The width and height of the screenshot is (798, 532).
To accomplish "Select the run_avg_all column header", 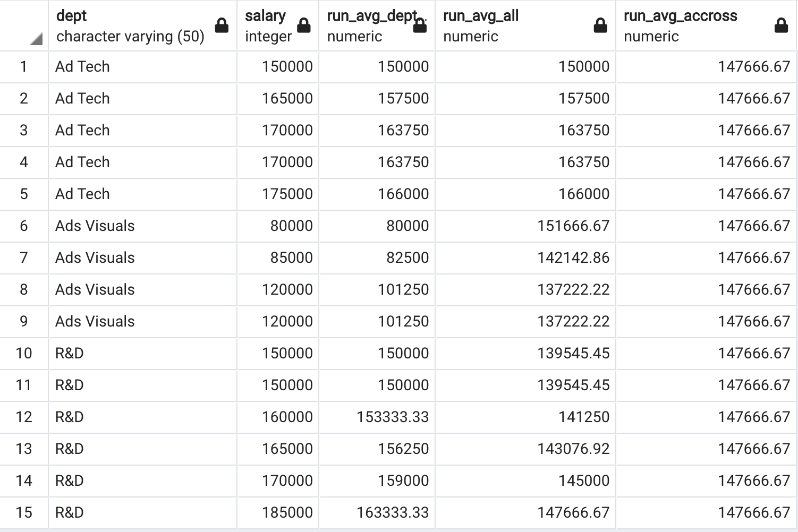I will pos(510,25).
